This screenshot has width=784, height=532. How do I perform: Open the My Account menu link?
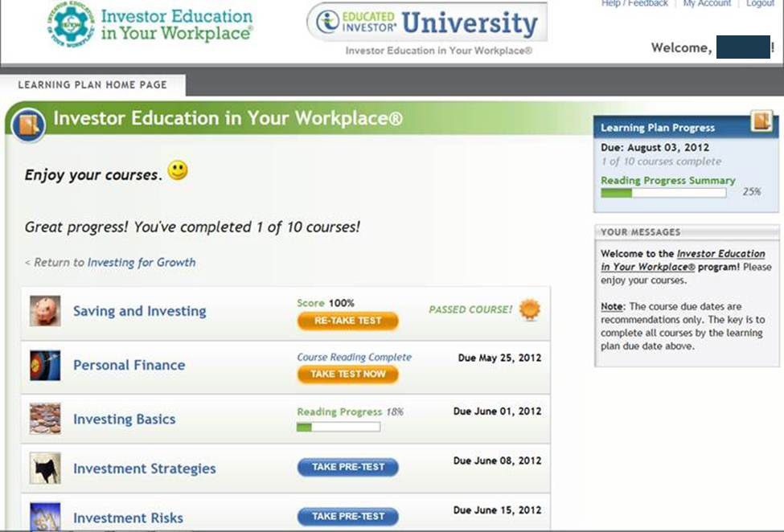click(707, 4)
